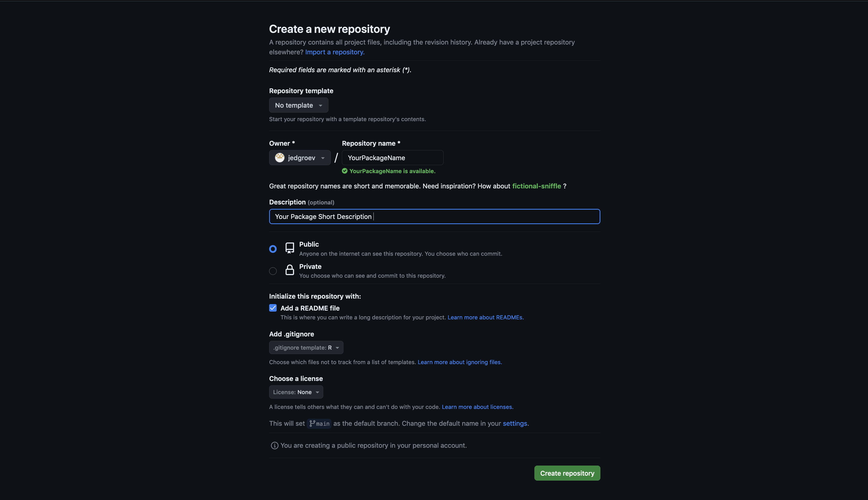This screenshot has width=868, height=500.
Task: Select the Public visibility radio button
Action: 273,249
